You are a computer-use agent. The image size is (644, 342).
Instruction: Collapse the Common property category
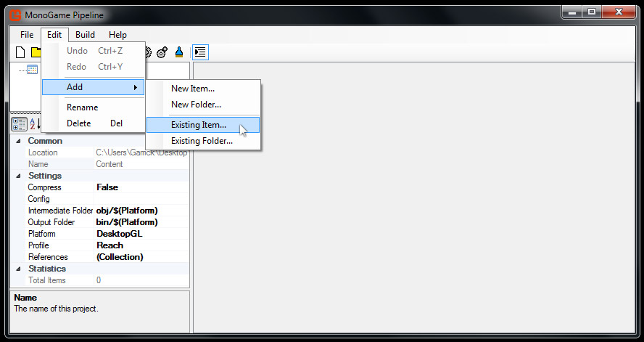tap(18, 141)
